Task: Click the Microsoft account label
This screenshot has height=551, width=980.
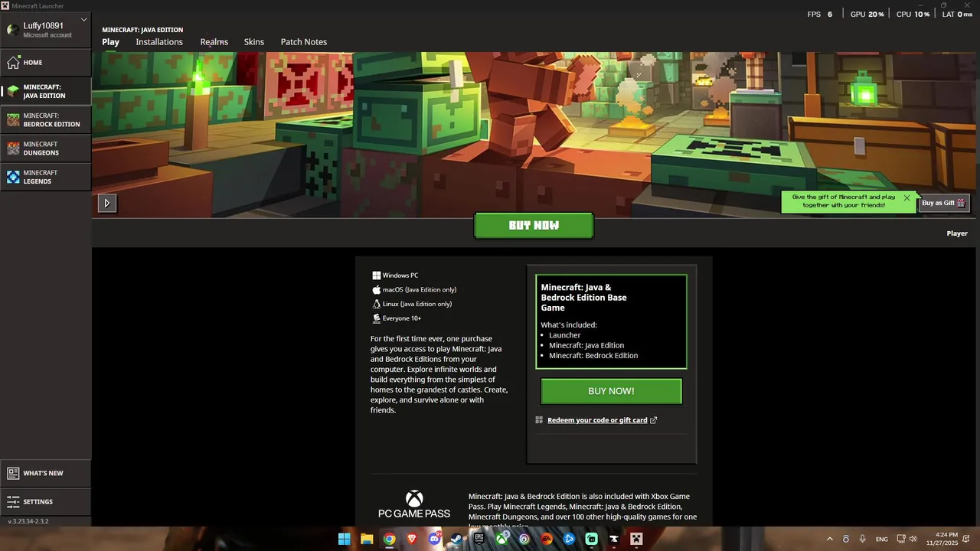Action: (47, 35)
